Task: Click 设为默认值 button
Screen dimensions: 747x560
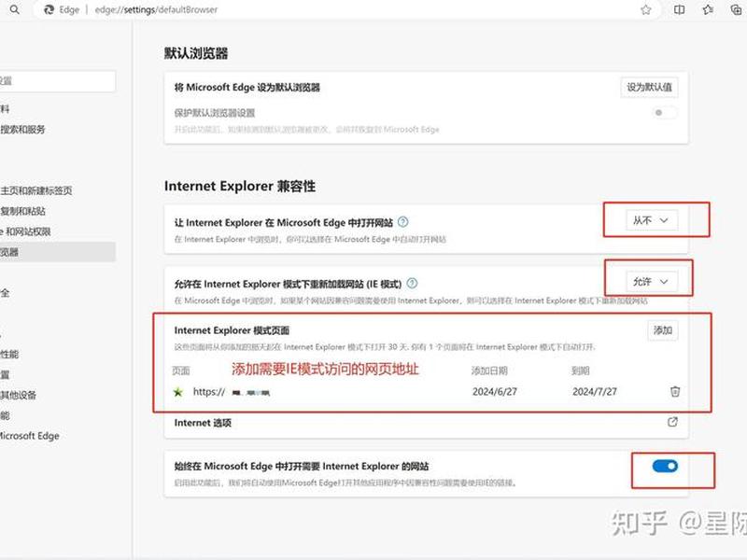Action: point(649,88)
